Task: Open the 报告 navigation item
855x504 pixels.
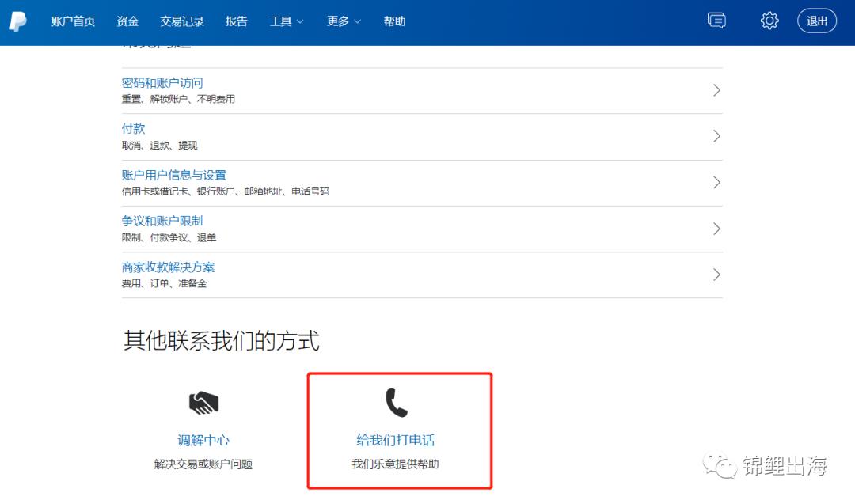Action: pyautogui.click(x=237, y=21)
